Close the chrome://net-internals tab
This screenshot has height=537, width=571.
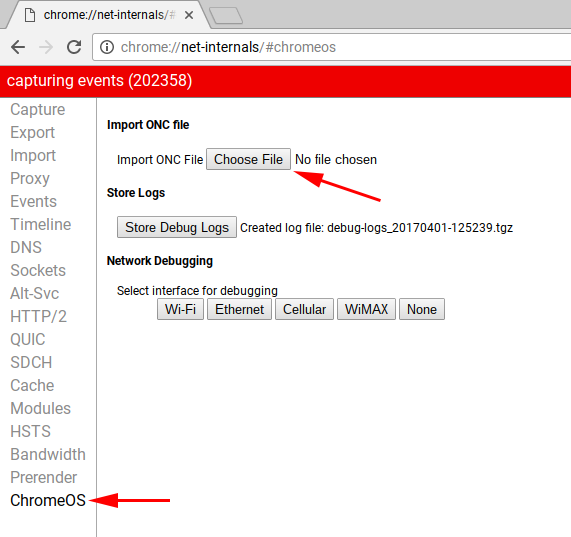tap(189, 15)
